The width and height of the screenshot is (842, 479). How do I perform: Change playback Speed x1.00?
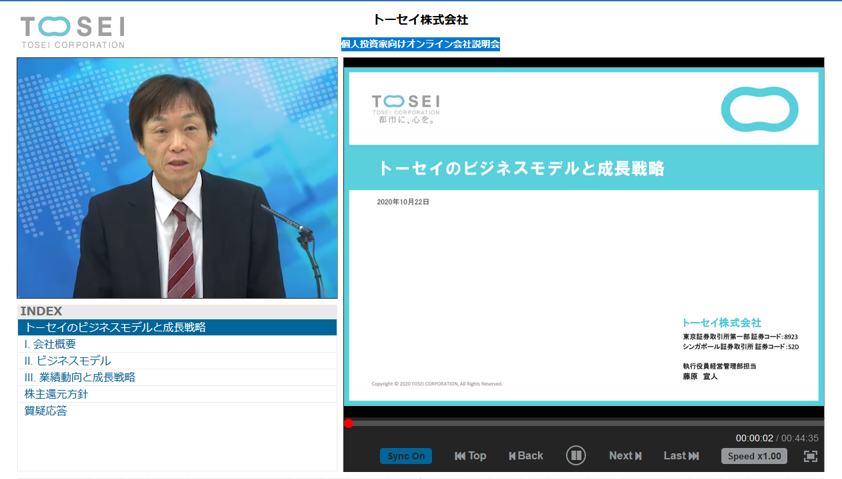754,456
